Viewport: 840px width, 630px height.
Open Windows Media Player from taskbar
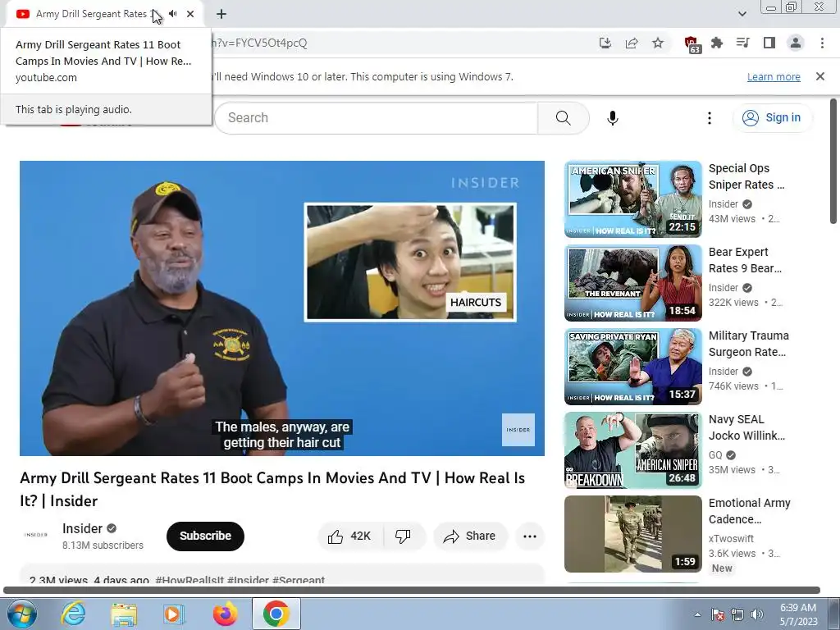pyautogui.click(x=174, y=614)
